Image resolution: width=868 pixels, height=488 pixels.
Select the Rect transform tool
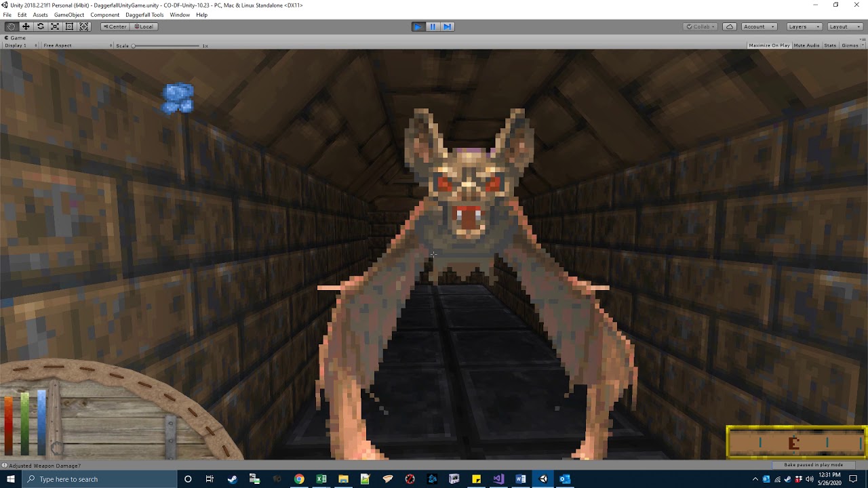tap(69, 26)
